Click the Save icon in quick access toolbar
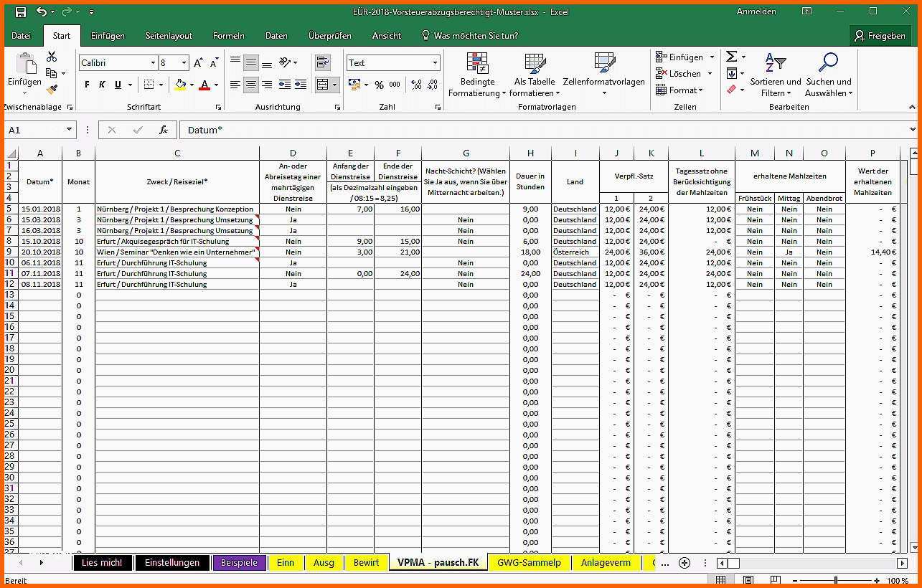 click(x=20, y=11)
